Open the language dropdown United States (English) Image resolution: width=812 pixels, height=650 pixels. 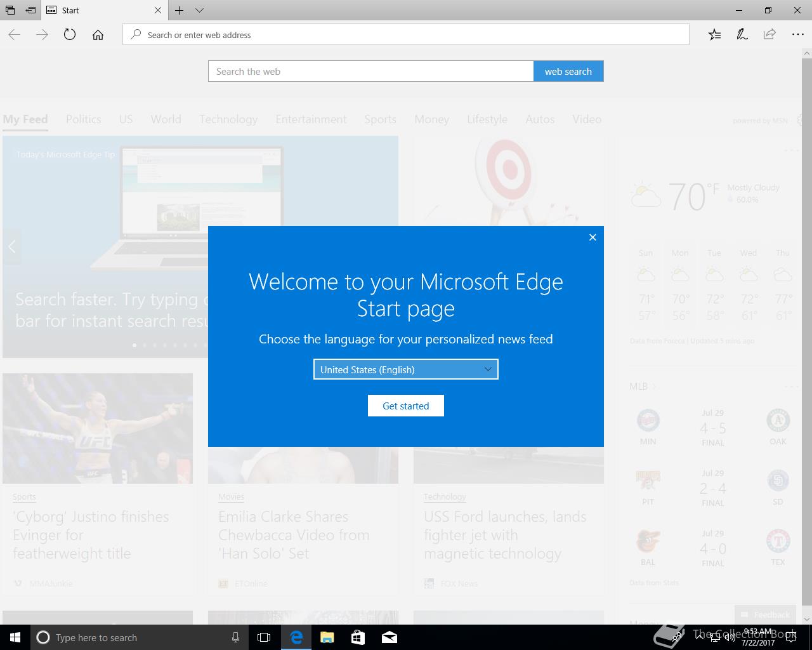click(x=406, y=369)
